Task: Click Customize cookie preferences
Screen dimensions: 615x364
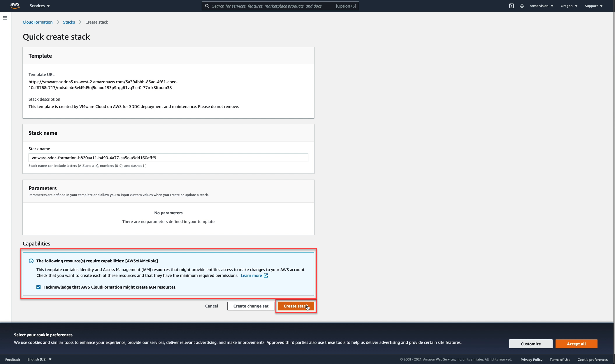Action: pyautogui.click(x=531, y=344)
